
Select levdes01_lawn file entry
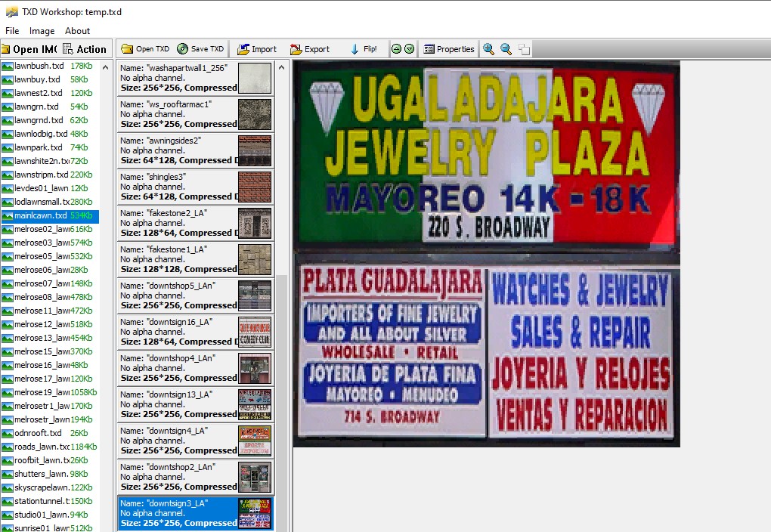tap(50, 188)
